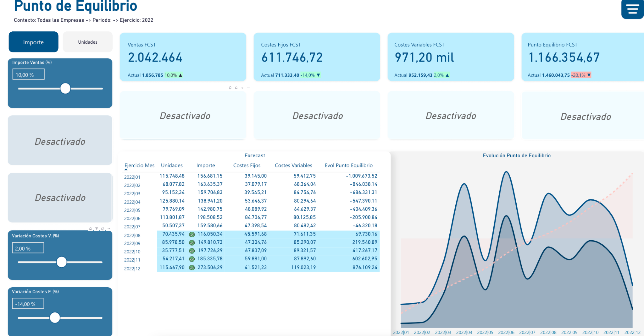This screenshot has height=336, width=644.
Task: Click the Contexto breadcrumb line under the title
Action: pos(84,20)
